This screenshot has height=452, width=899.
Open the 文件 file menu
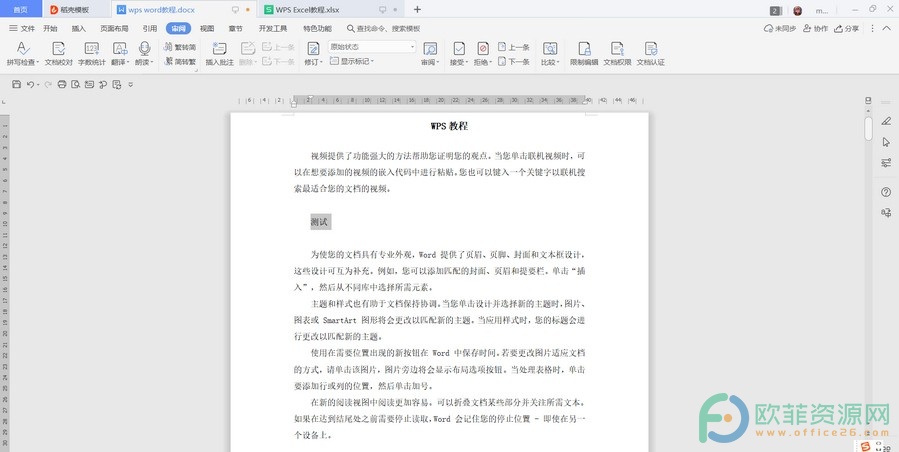22,28
